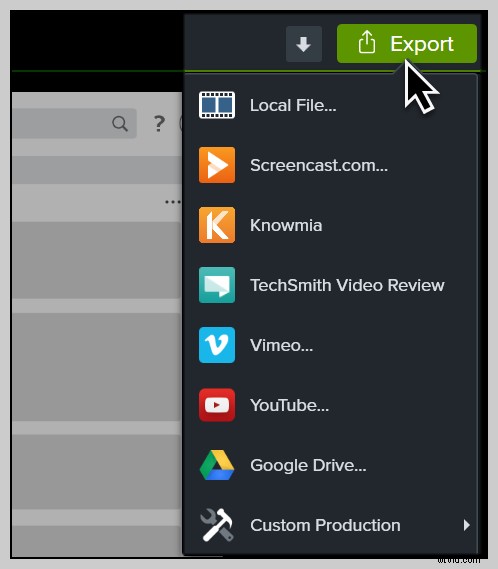Click the share icon on the Export button

pos(367,43)
